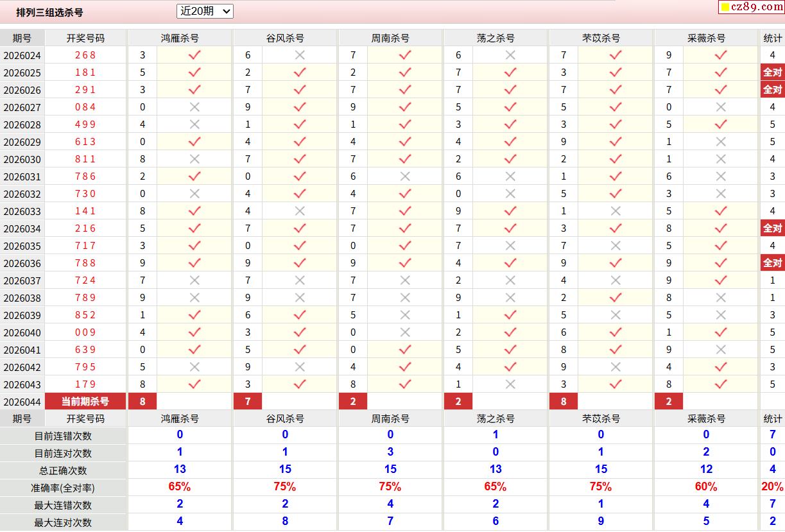Click the 鸿雁杀号 cross in row 2026027
The width and height of the screenshot is (785, 532).
coord(194,107)
